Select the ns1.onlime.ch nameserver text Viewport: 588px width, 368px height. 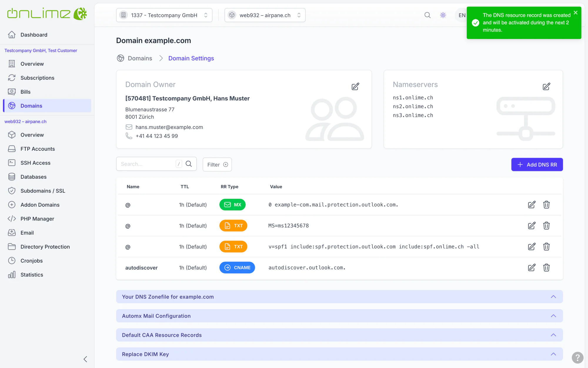point(413,97)
